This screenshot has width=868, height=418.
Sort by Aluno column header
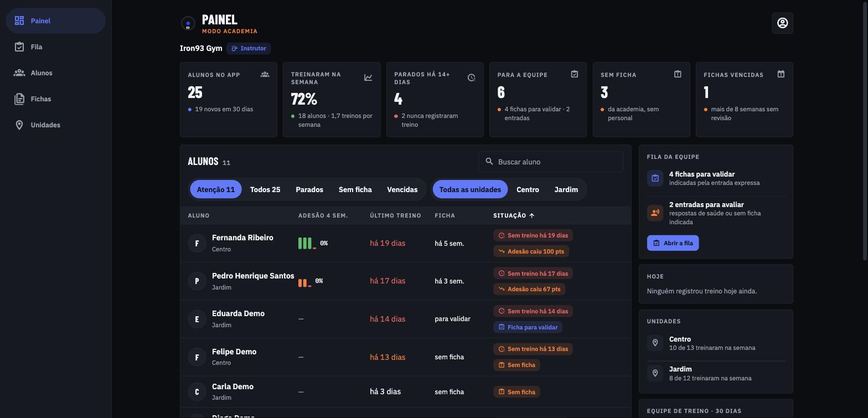click(x=199, y=215)
